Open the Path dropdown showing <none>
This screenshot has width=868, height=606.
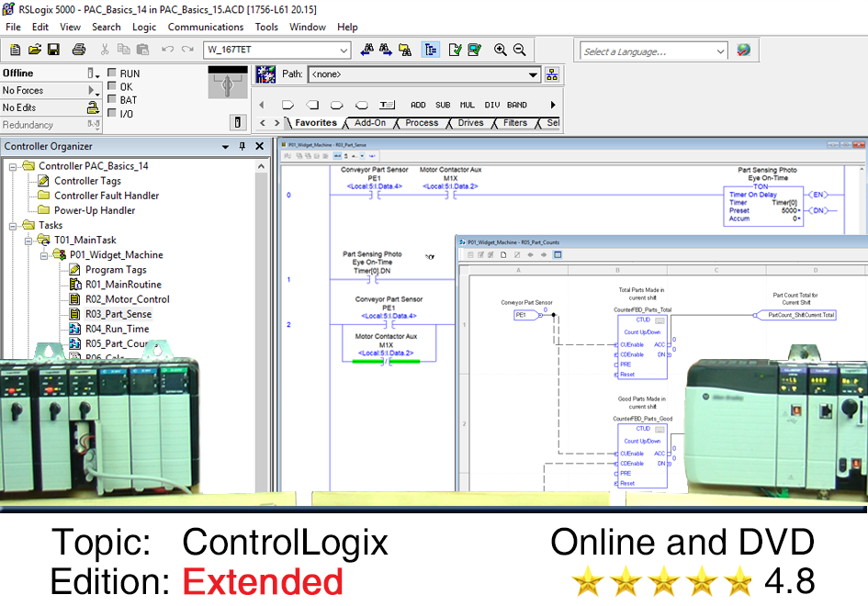coord(532,75)
